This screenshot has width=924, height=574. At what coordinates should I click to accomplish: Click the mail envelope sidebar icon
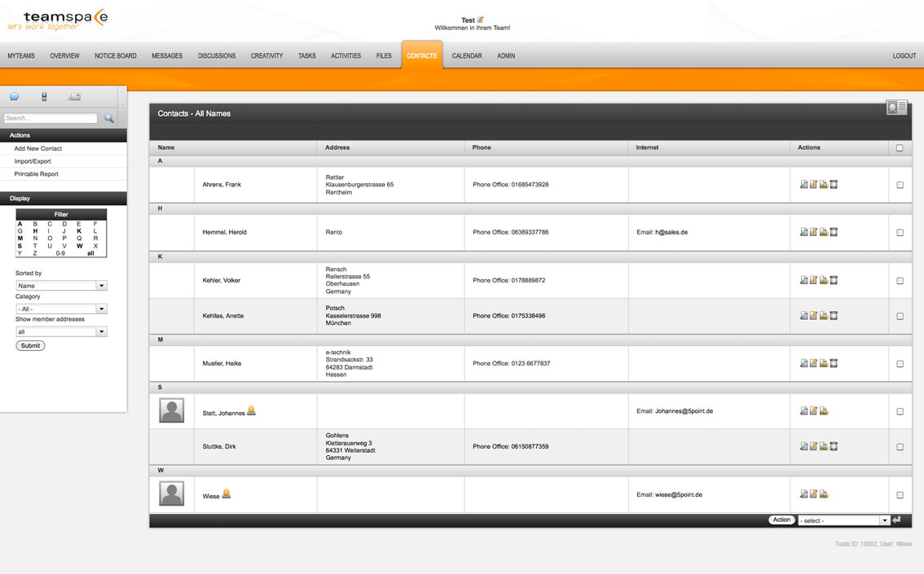[x=74, y=97]
